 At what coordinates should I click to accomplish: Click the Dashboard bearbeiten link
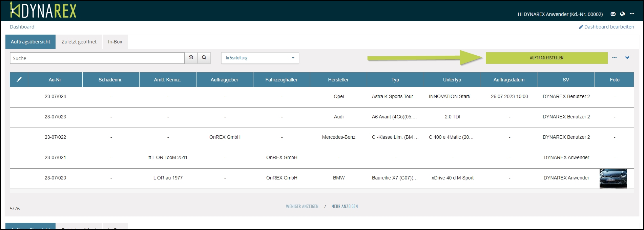point(606,27)
